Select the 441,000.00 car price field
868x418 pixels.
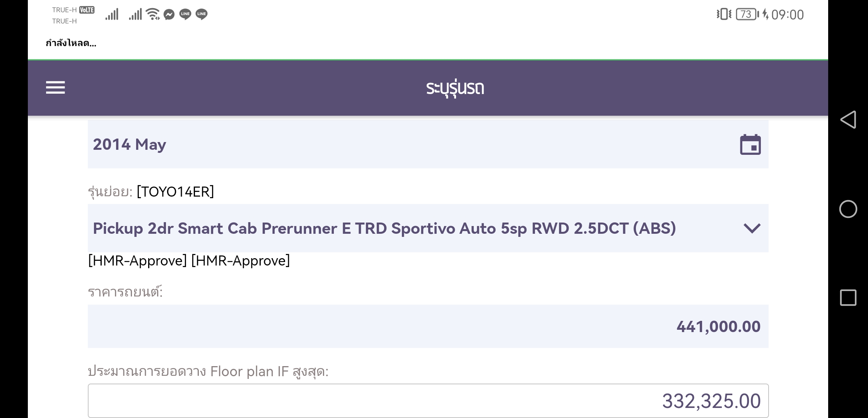(428, 326)
